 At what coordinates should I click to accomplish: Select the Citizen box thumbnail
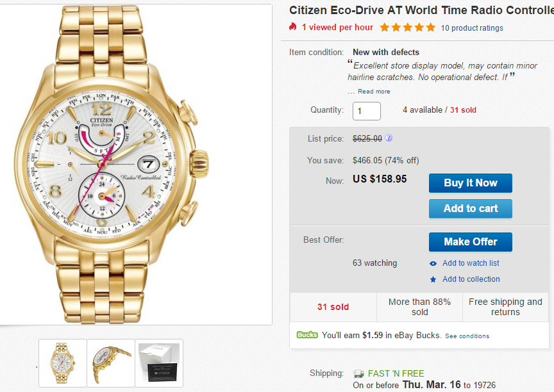(159, 362)
